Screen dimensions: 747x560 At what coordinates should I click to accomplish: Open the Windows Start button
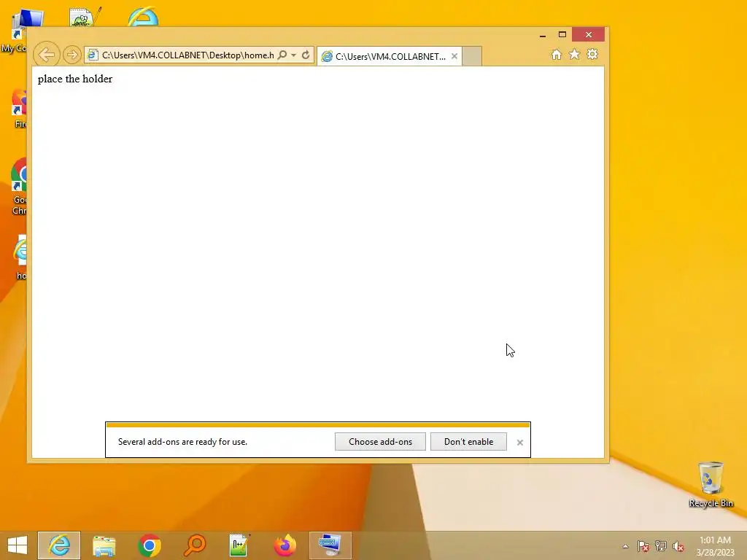point(18,545)
